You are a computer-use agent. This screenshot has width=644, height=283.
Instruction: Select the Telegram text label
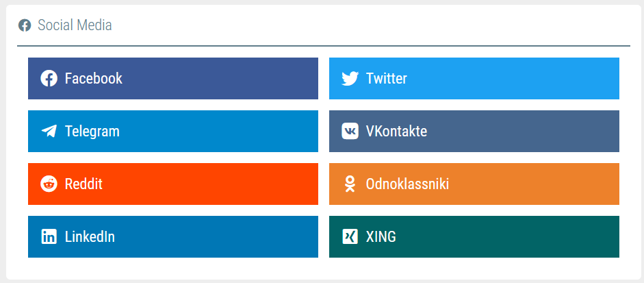[92, 131]
